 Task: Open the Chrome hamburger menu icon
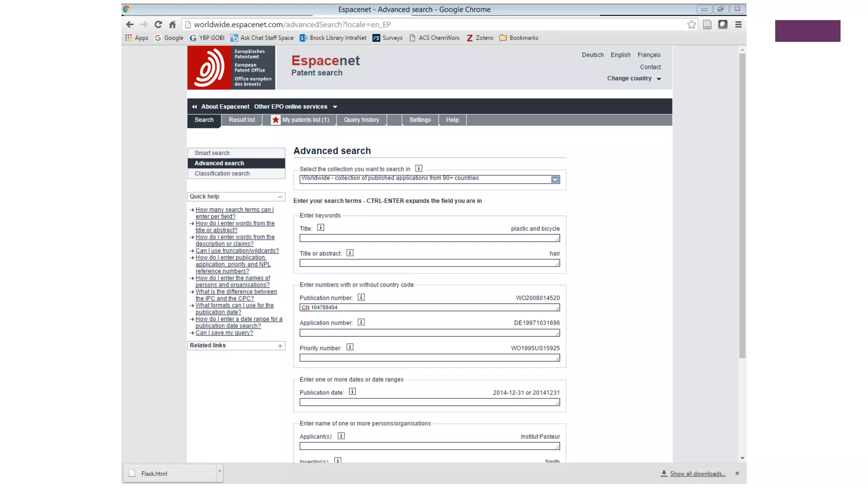(738, 25)
